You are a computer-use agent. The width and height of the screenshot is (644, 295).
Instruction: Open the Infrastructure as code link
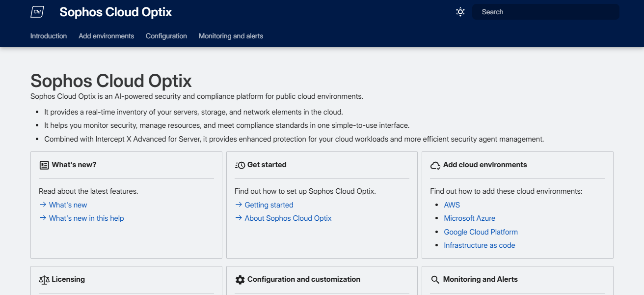tap(479, 245)
